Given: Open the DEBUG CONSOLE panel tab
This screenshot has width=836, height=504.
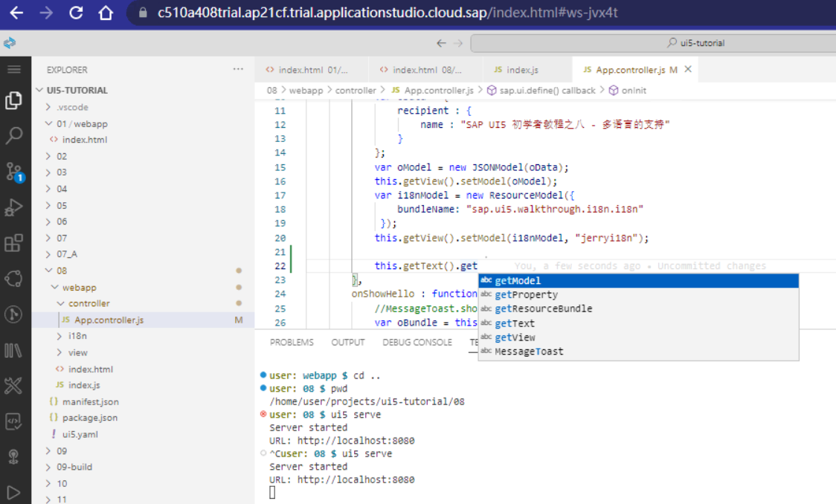Looking at the screenshot, I should [x=417, y=343].
